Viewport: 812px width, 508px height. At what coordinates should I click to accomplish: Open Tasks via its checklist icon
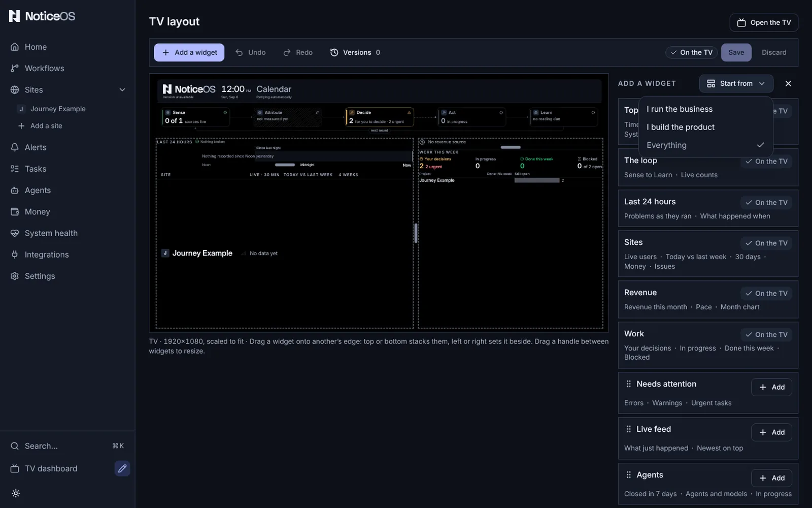[15, 169]
